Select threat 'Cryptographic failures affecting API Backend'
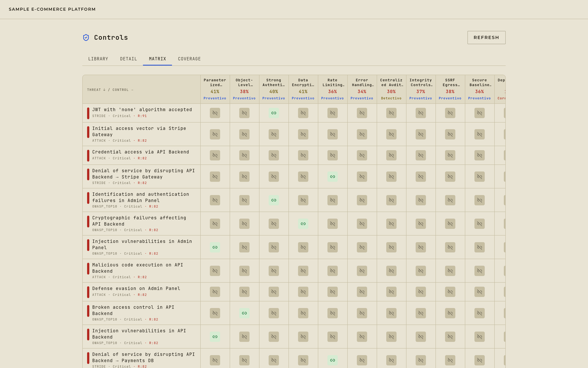The height and width of the screenshot is (368, 588). pos(141,224)
